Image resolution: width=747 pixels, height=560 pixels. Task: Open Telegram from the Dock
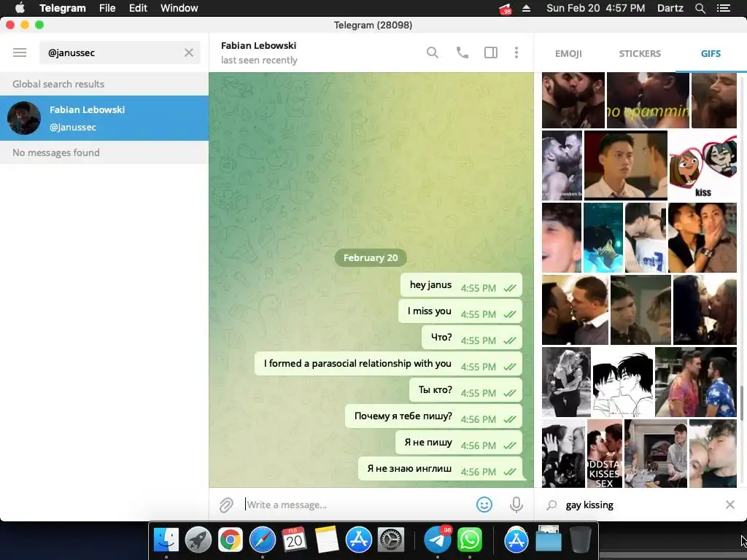pos(437,540)
